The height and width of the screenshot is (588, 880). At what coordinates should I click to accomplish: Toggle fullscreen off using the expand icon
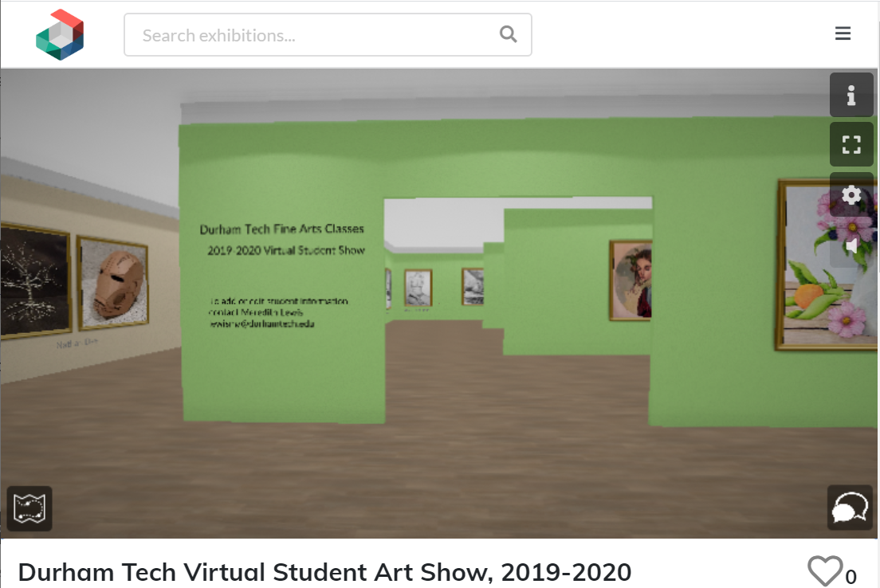click(851, 144)
